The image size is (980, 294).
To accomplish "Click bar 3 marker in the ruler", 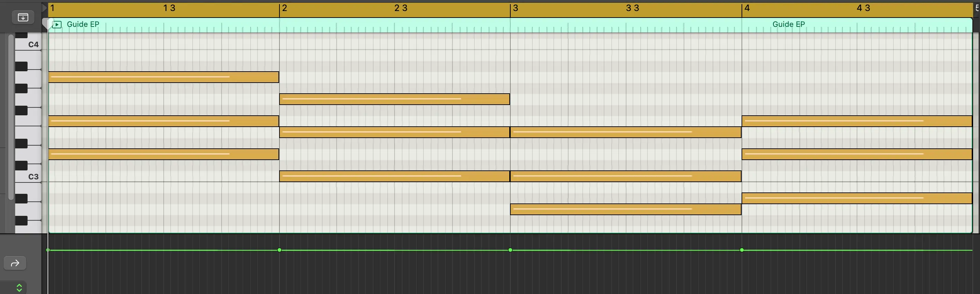I will (515, 8).
